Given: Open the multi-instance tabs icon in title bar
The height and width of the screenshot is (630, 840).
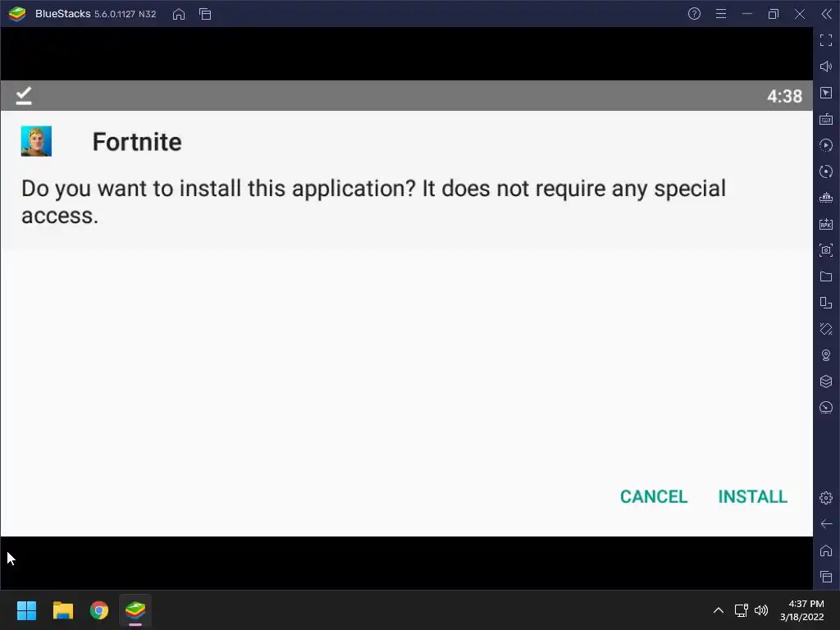Looking at the screenshot, I should 205,14.
